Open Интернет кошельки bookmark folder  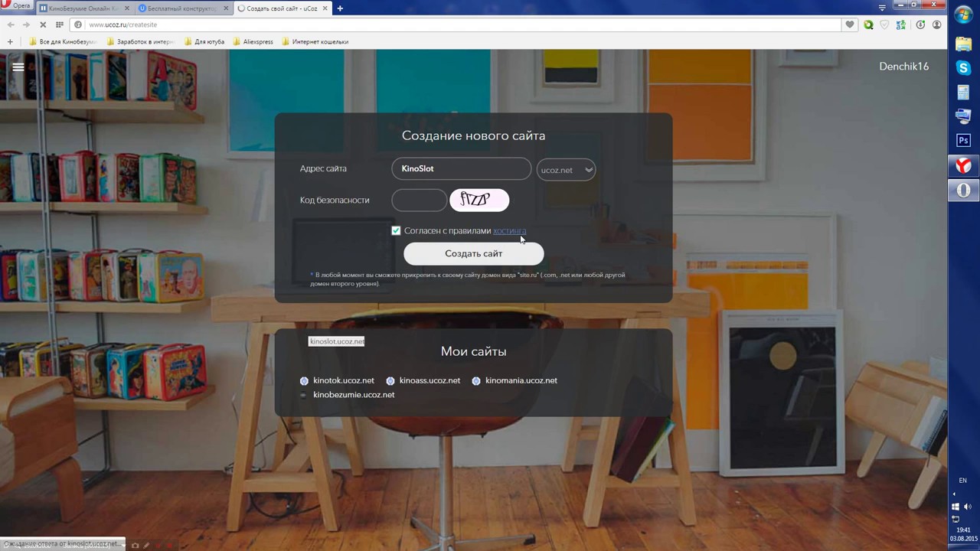tap(315, 41)
